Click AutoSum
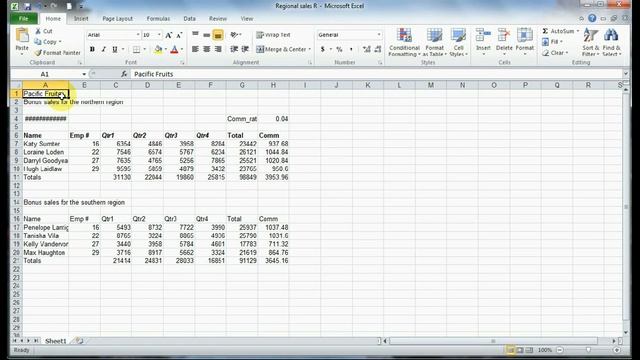The image size is (640, 360). pos(560,31)
